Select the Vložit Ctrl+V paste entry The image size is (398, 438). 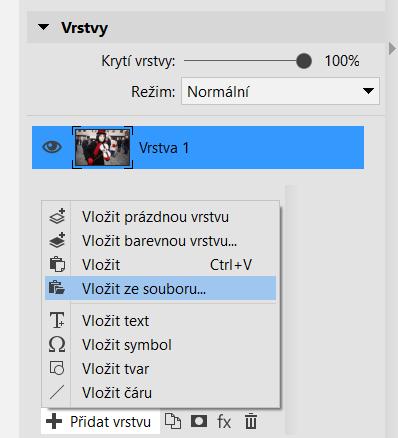[160, 265]
